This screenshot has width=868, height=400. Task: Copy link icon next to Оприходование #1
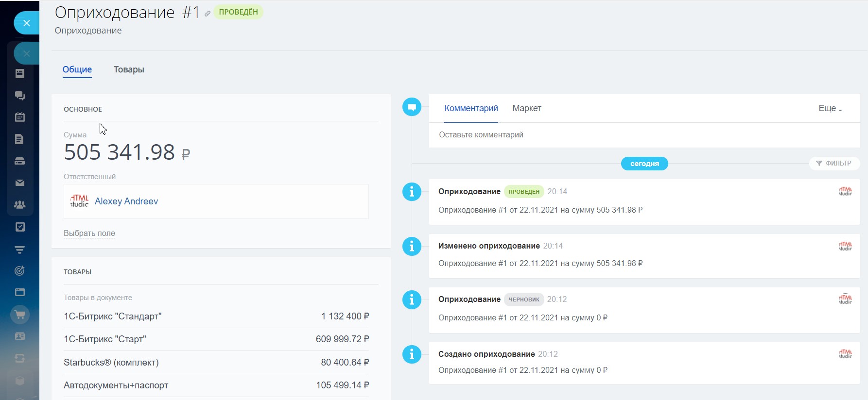[x=208, y=14]
